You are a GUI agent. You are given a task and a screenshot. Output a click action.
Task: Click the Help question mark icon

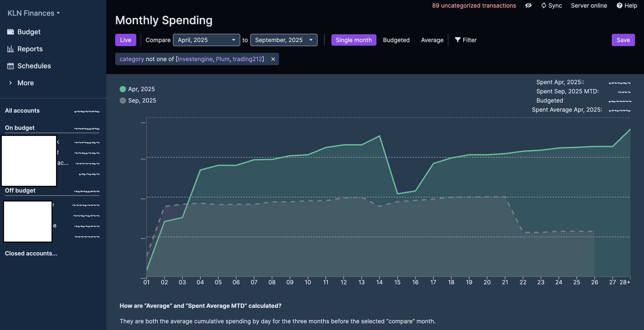point(619,6)
